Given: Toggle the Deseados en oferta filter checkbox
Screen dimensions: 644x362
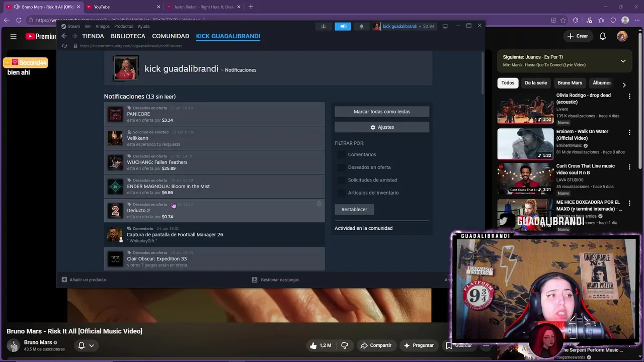Looking at the screenshot, I should coord(341,167).
